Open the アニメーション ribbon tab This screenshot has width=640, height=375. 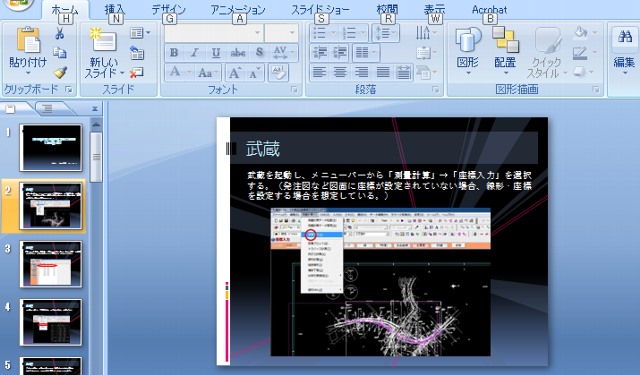[x=238, y=9]
